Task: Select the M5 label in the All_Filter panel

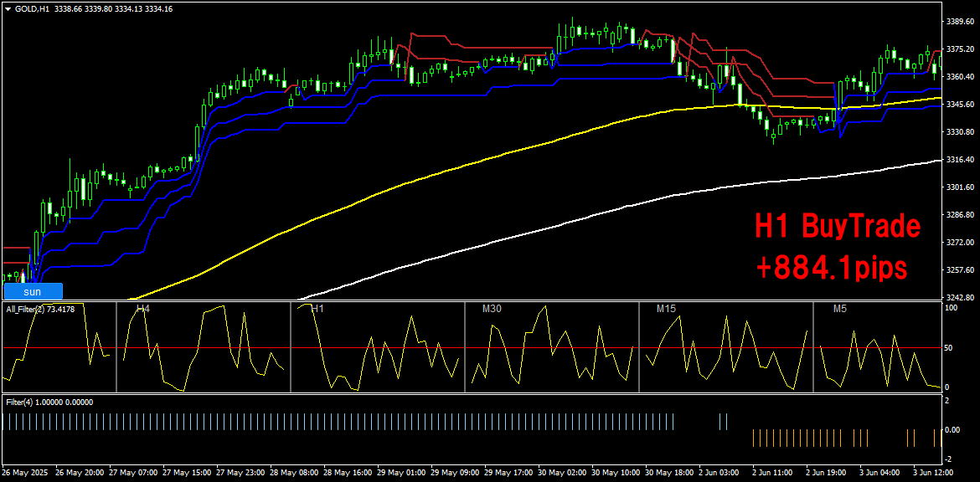Action: point(841,309)
